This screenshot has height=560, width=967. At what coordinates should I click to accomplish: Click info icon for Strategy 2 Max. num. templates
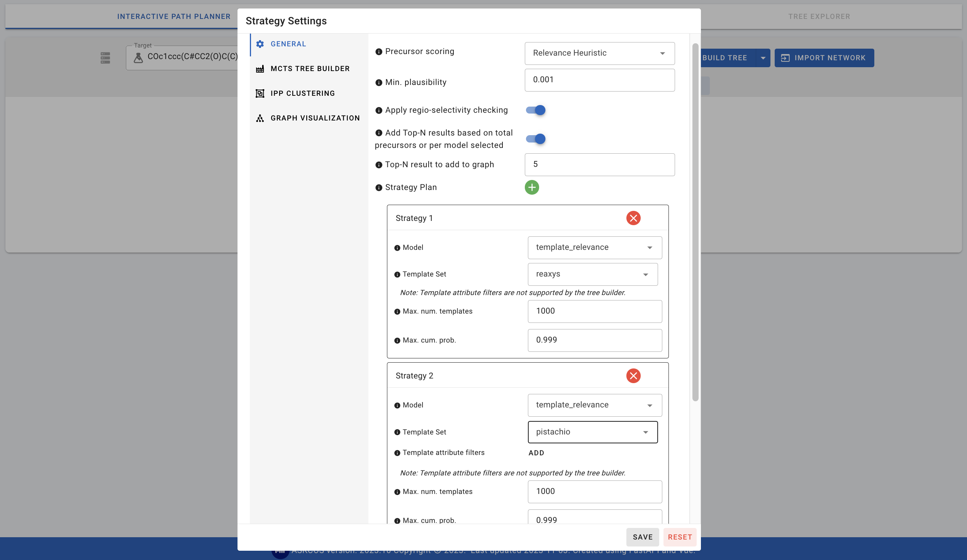click(x=397, y=492)
